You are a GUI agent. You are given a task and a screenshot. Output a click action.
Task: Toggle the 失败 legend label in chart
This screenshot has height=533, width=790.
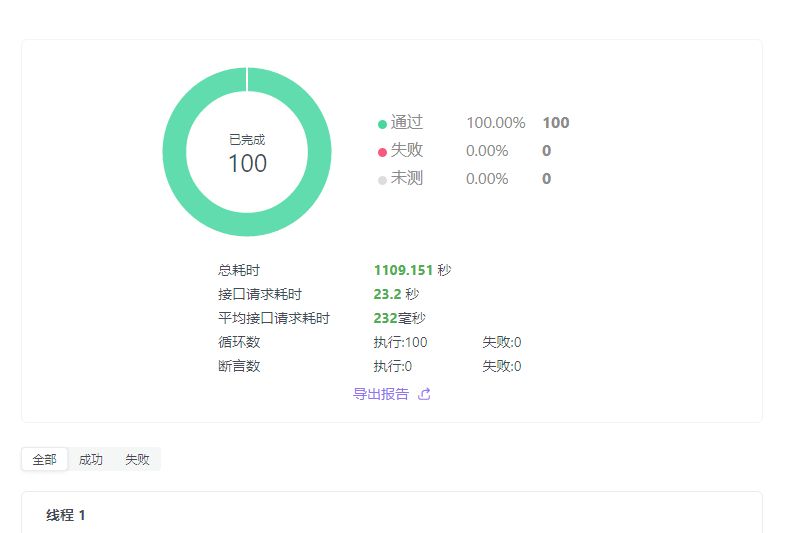pos(407,151)
